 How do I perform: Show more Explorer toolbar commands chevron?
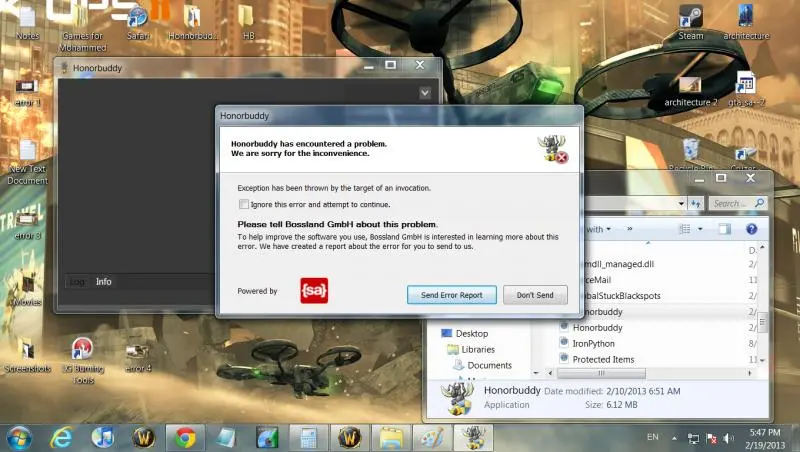click(x=630, y=229)
